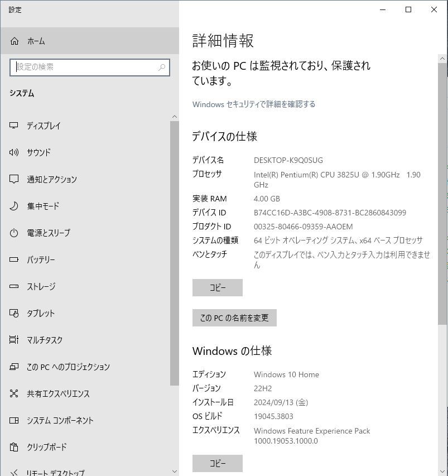
Task: Click the Intel(R) Pentium(R) CPU 3825U processor text
Action: (337, 180)
